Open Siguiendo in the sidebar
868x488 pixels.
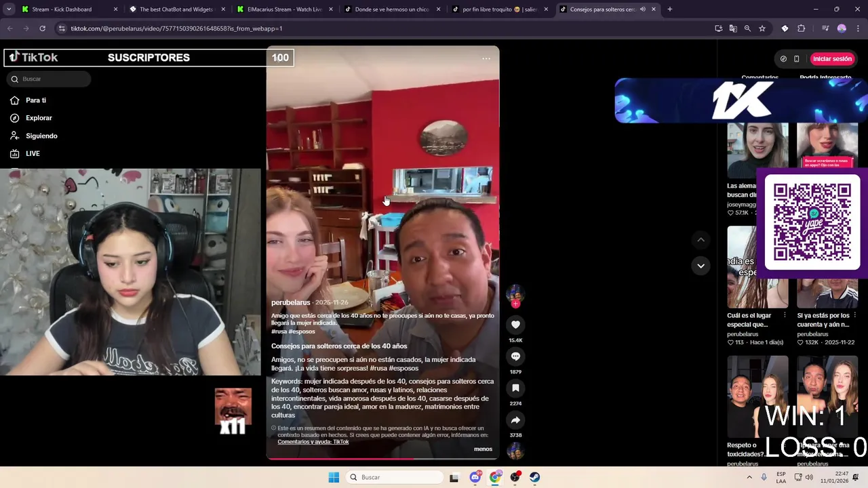point(41,136)
